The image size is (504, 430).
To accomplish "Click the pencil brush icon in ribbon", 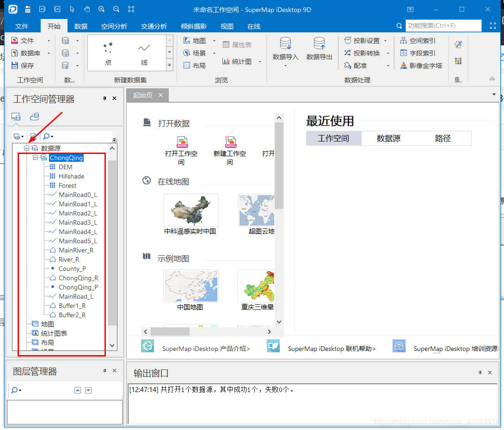I will pos(458,44).
